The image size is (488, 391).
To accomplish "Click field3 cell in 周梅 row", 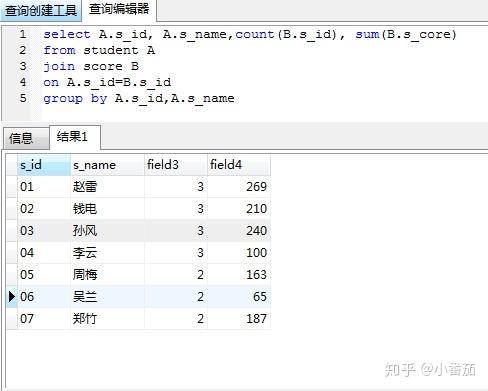I will (x=176, y=275).
